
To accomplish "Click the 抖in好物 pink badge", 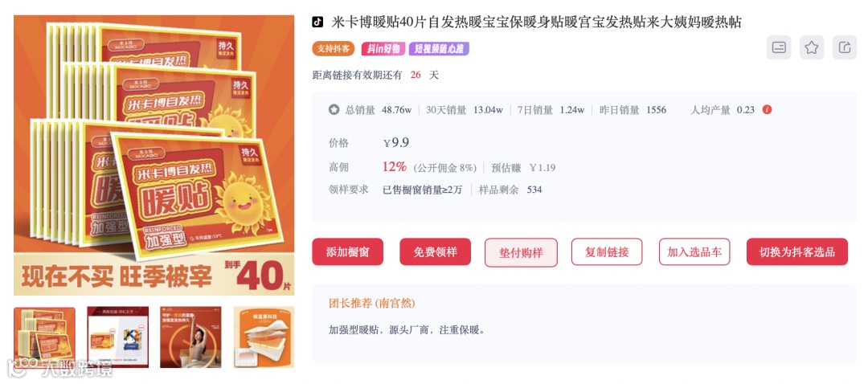I will 383,49.
